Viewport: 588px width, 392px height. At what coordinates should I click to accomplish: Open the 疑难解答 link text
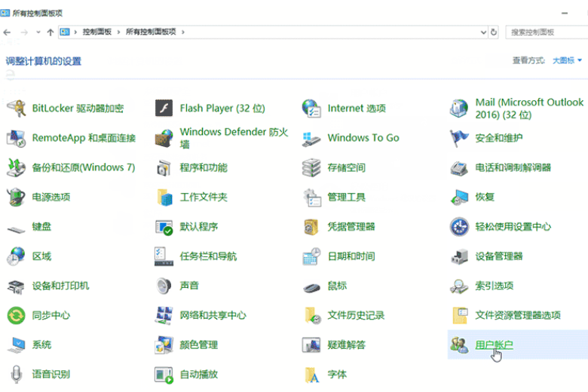coord(346,345)
